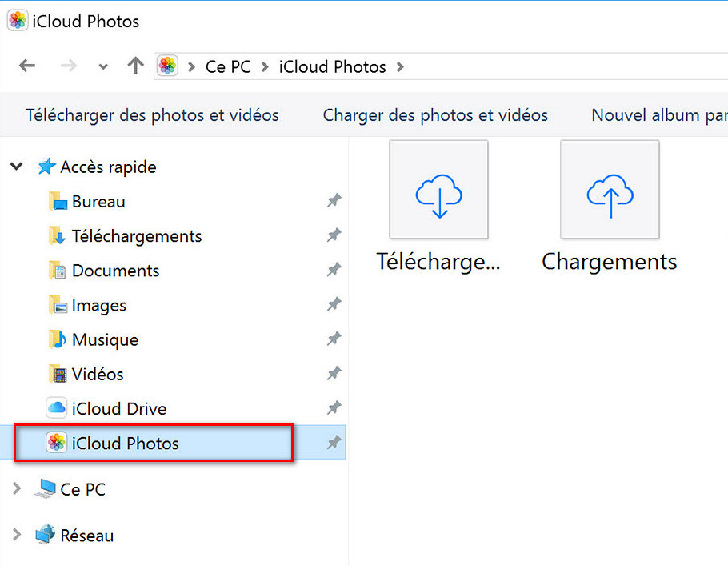Click Nouvel album partagé toolbar button

[658, 115]
